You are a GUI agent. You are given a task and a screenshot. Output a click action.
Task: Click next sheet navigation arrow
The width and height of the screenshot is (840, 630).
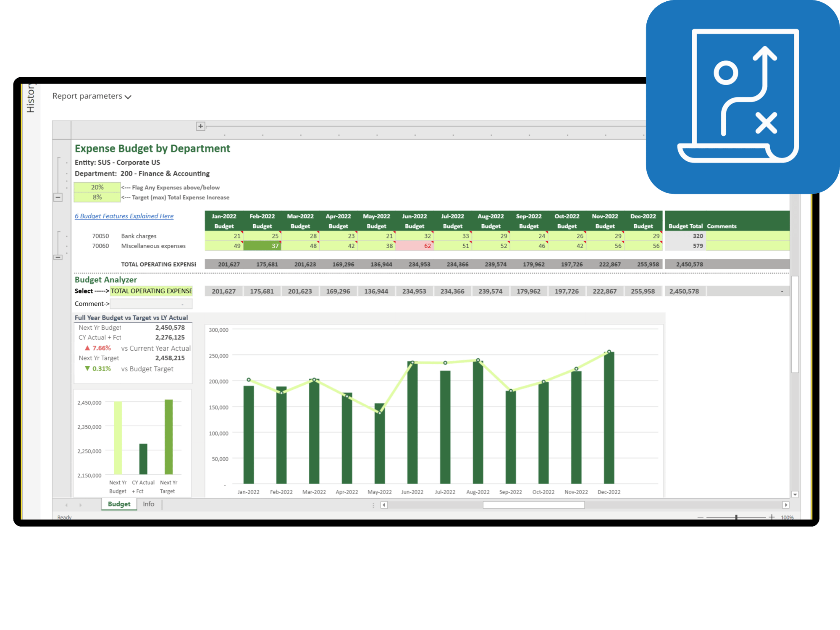click(x=81, y=505)
